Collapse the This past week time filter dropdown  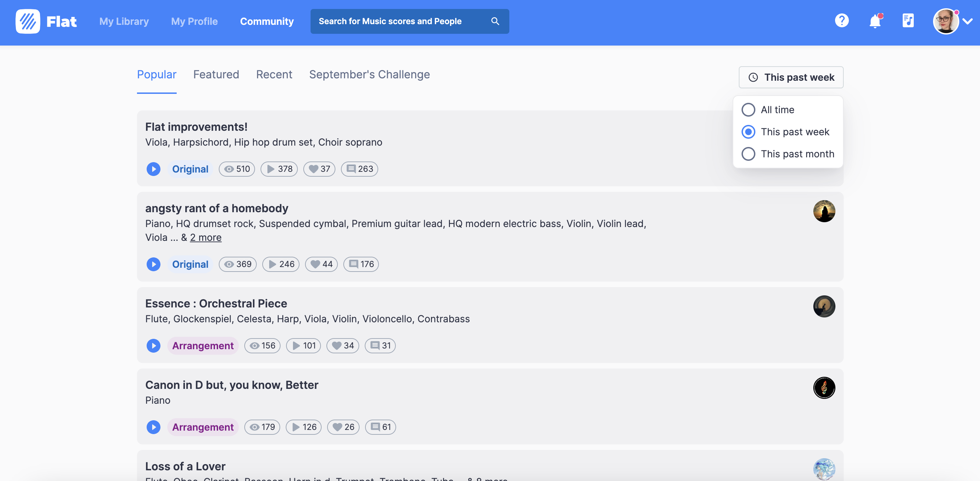coord(791,77)
